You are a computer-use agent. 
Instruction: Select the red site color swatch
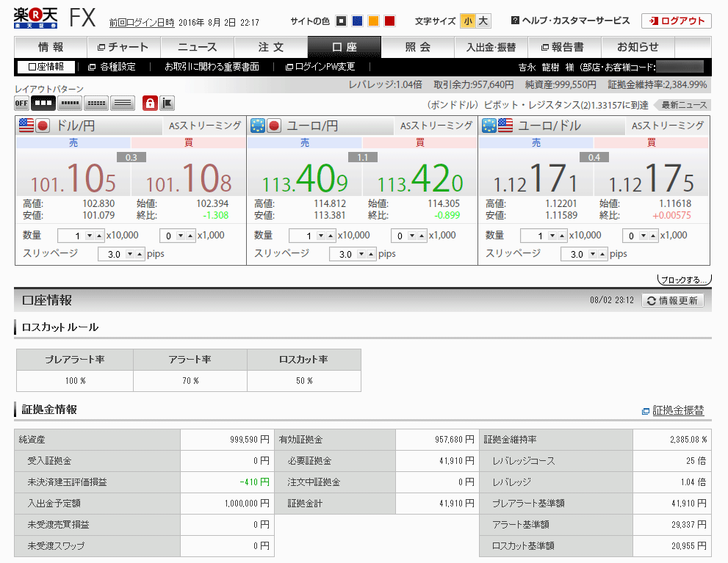pyautogui.click(x=389, y=21)
